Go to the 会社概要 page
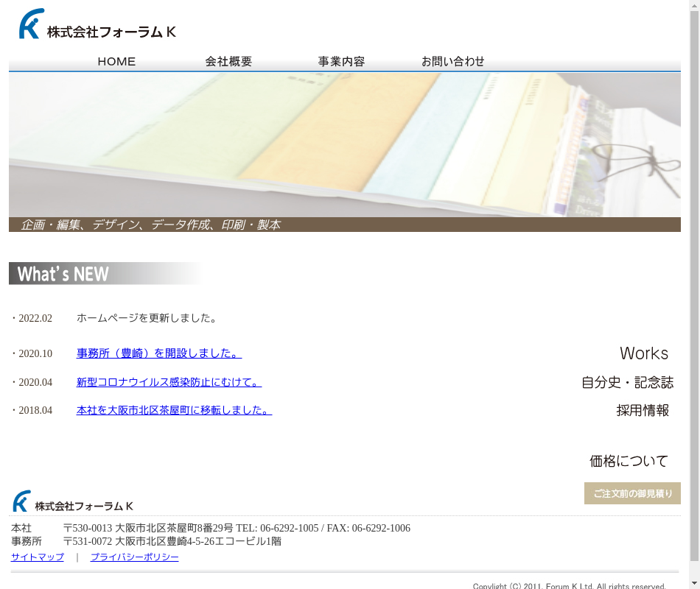The height and width of the screenshot is (589, 700). pyautogui.click(x=228, y=62)
